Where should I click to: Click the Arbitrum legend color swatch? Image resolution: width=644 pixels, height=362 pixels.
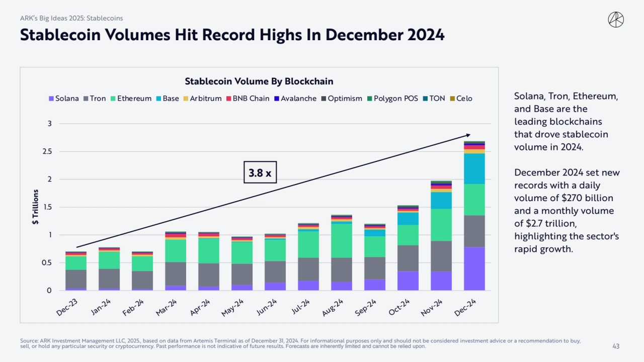pyautogui.click(x=186, y=99)
